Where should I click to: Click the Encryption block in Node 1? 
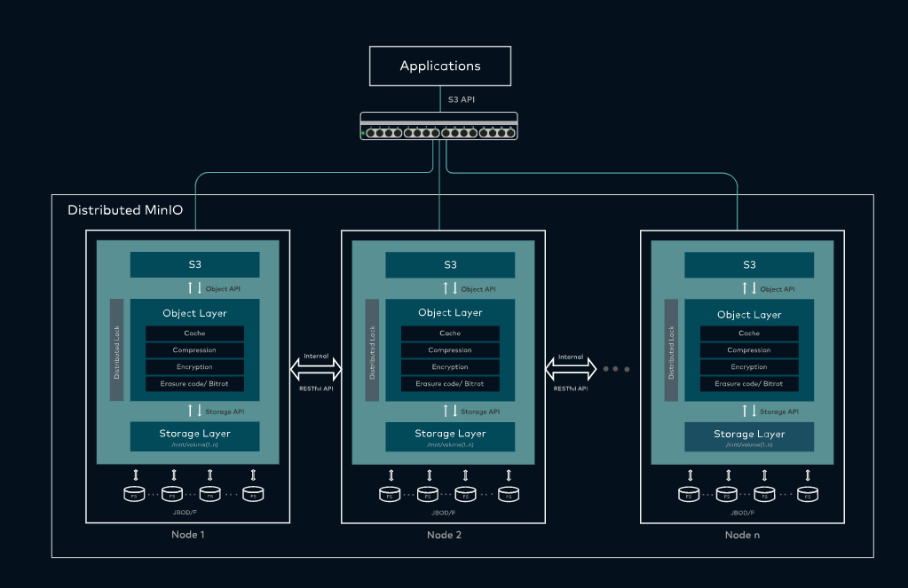[194, 367]
